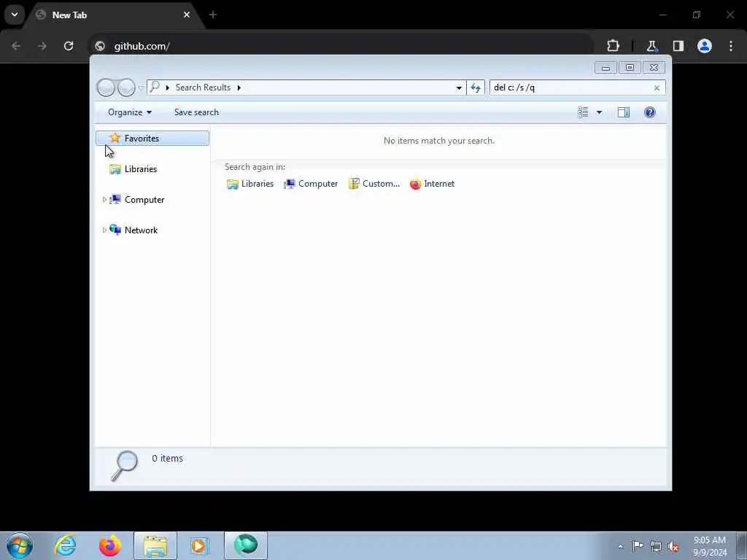Add a new Chrome tab
Image resolution: width=747 pixels, height=560 pixels.
pyautogui.click(x=213, y=15)
